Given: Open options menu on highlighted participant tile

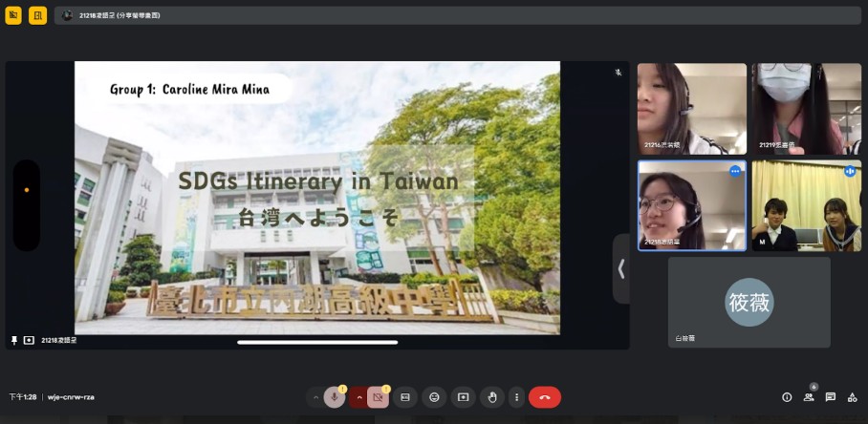Looking at the screenshot, I should [735, 171].
